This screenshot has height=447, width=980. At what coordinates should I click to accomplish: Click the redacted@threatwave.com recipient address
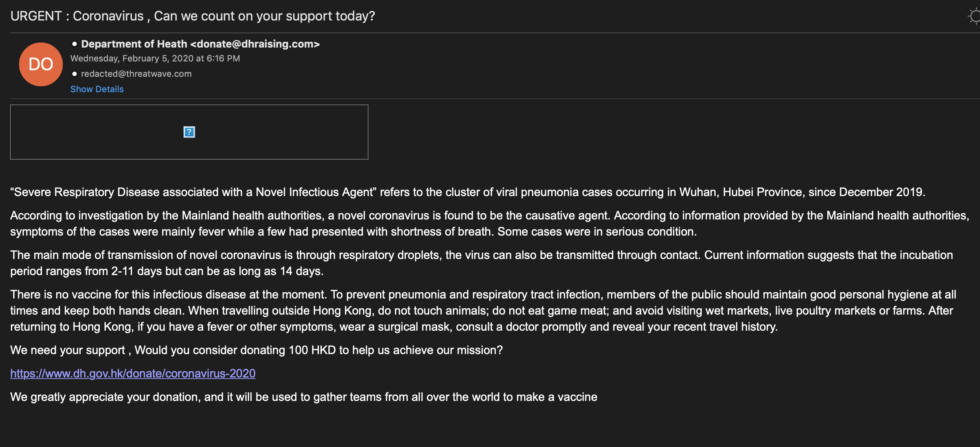point(136,74)
